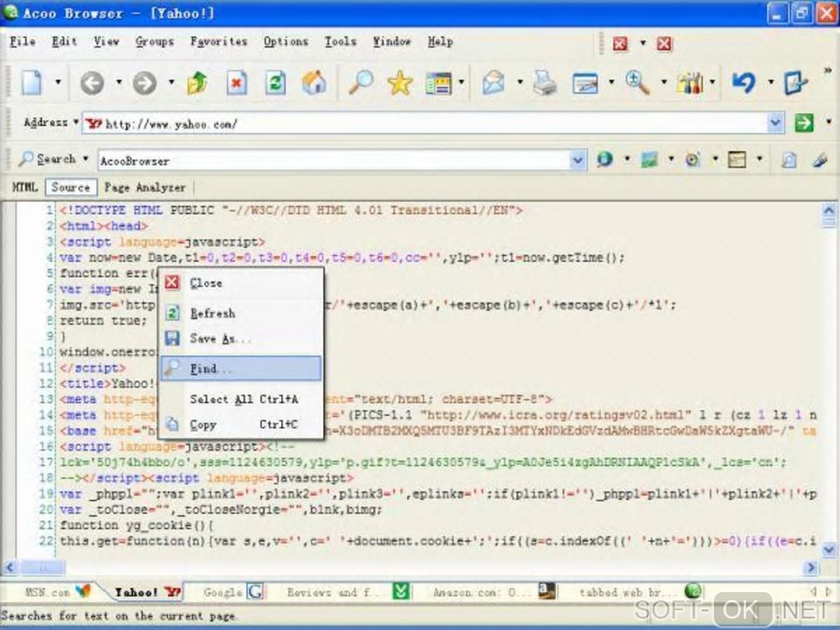Screen dimensions: 840x630
Task: Click the horizontal scrollbar right arrow
Action: click(x=811, y=567)
